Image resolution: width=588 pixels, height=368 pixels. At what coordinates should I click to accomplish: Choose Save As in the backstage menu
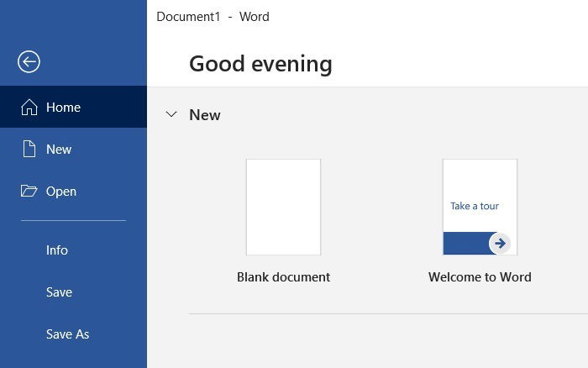click(x=68, y=334)
